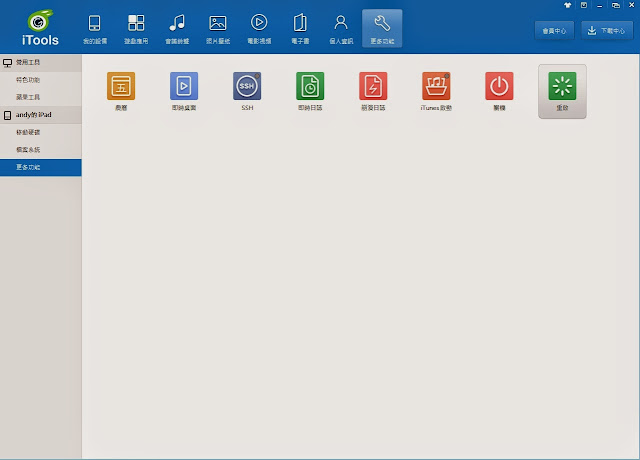The height and width of the screenshot is (460, 640).
Task: Open the phone-shaped My Device tab
Action: (x=95, y=29)
